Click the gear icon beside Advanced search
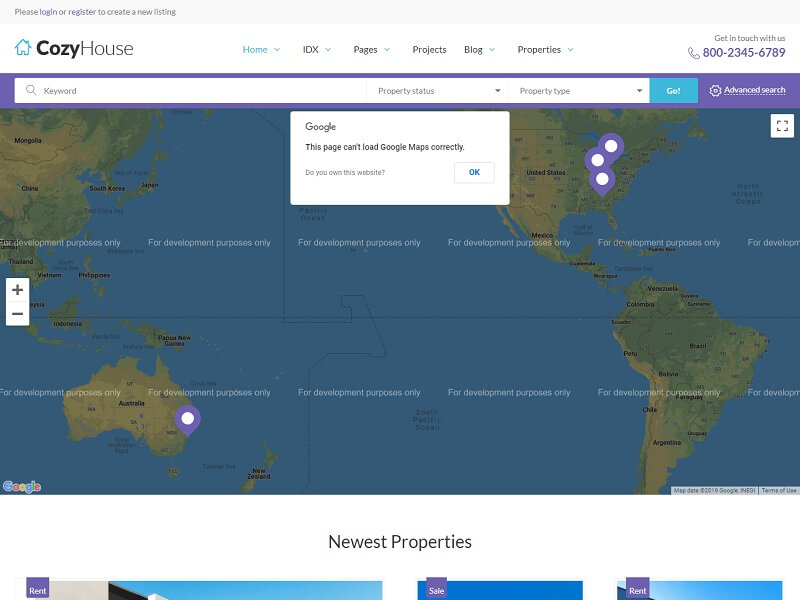The width and height of the screenshot is (800, 600). point(715,90)
